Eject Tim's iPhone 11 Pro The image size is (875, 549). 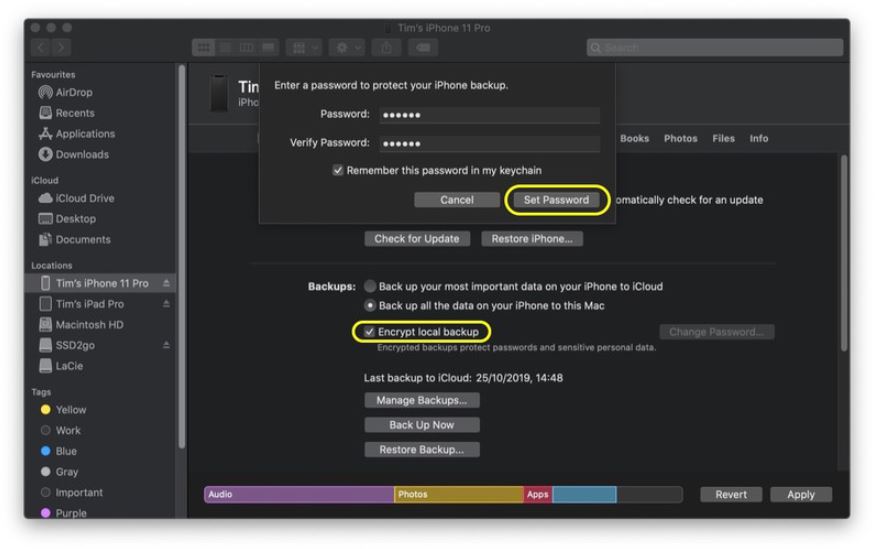166,283
